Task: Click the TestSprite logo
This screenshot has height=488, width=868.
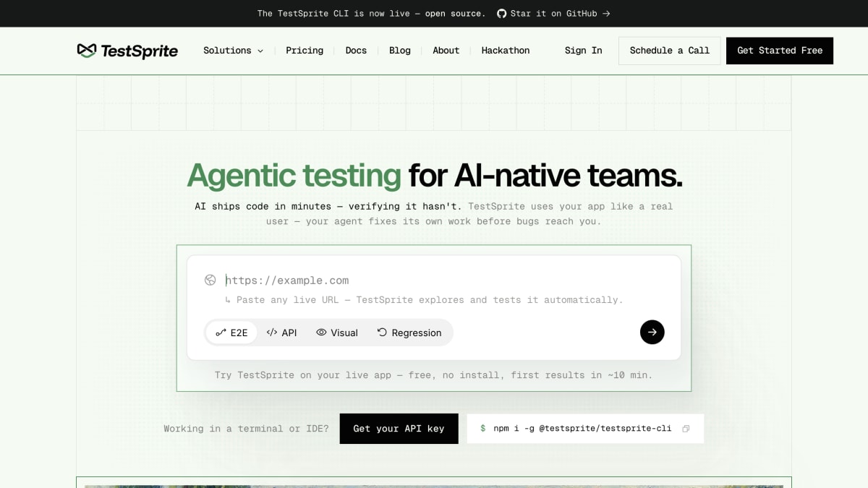Action: tap(127, 51)
